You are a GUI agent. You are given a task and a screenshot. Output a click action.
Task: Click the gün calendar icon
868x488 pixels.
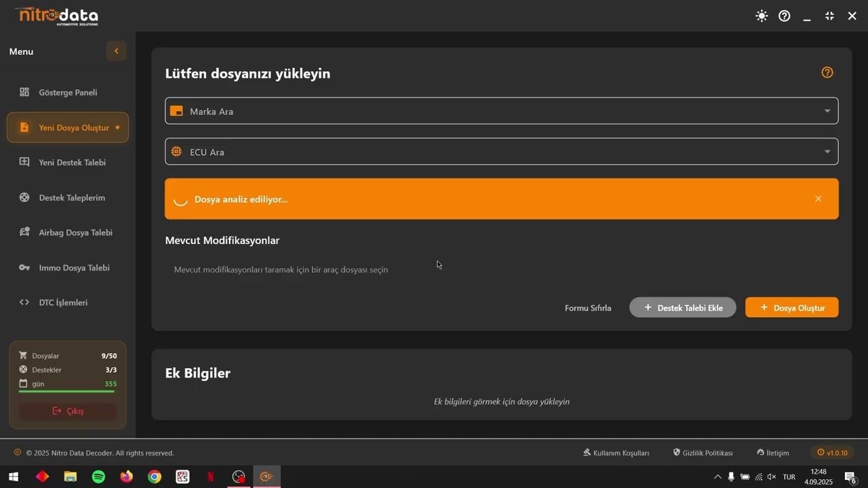click(x=23, y=384)
